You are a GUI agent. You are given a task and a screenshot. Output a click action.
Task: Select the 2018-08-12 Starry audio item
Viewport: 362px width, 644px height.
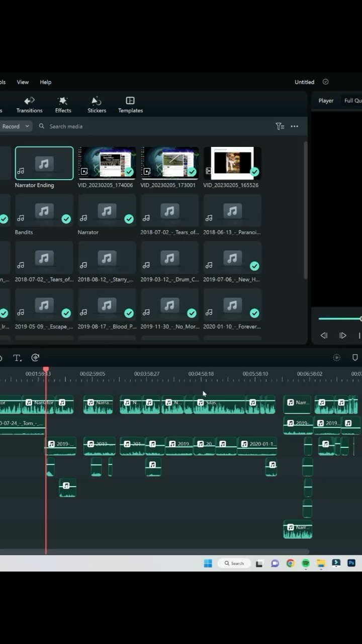tap(107, 258)
